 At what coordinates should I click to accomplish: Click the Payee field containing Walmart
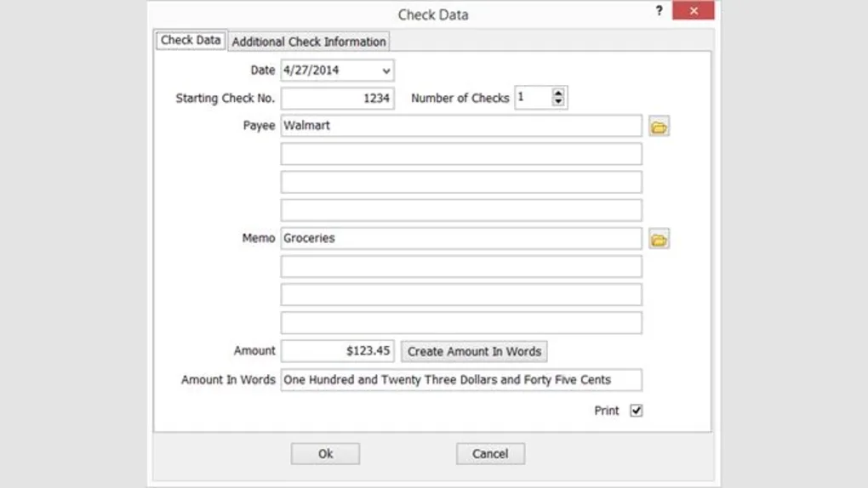pyautogui.click(x=461, y=126)
